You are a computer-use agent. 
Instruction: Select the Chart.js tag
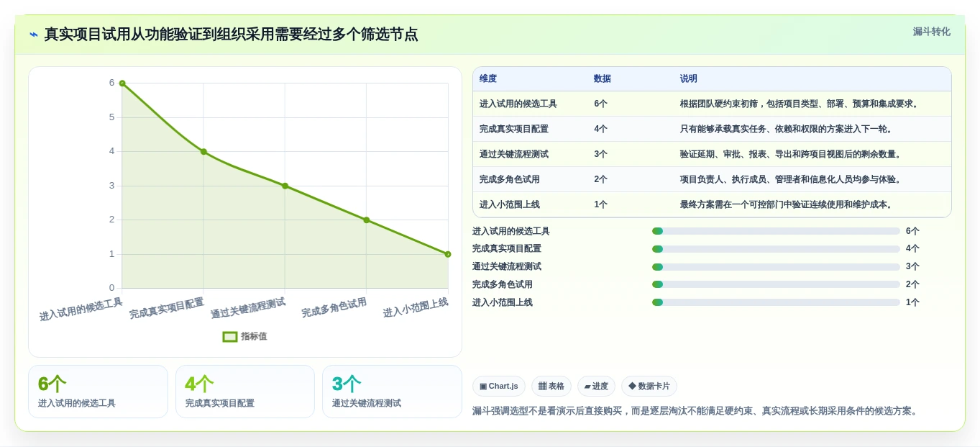click(x=499, y=386)
